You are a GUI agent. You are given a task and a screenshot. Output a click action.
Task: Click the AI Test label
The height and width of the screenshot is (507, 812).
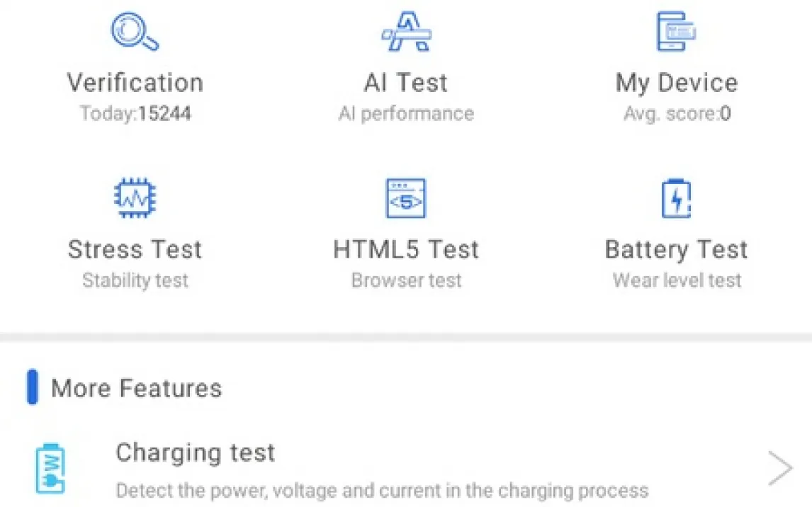click(x=406, y=83)
